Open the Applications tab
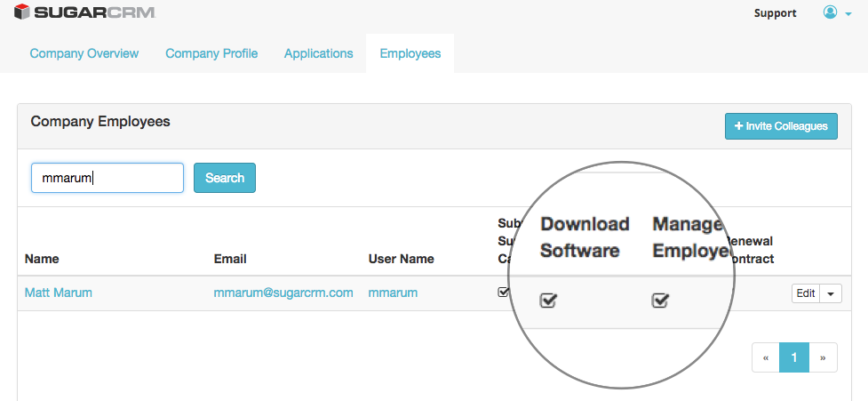Viewport: 868px width, 401px height. pos(318,53)
